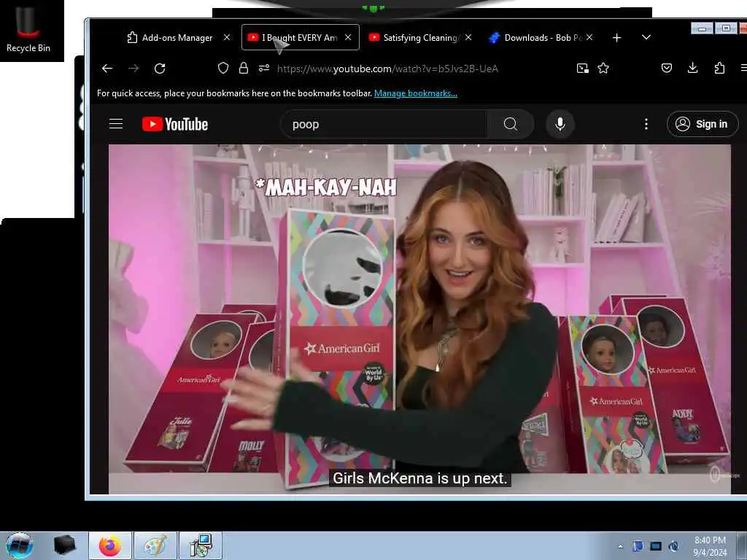Open the tracking protection shield panel
The width and height of the screenshot is (747, 560).
pyautogui.click(x=223, y=68)
